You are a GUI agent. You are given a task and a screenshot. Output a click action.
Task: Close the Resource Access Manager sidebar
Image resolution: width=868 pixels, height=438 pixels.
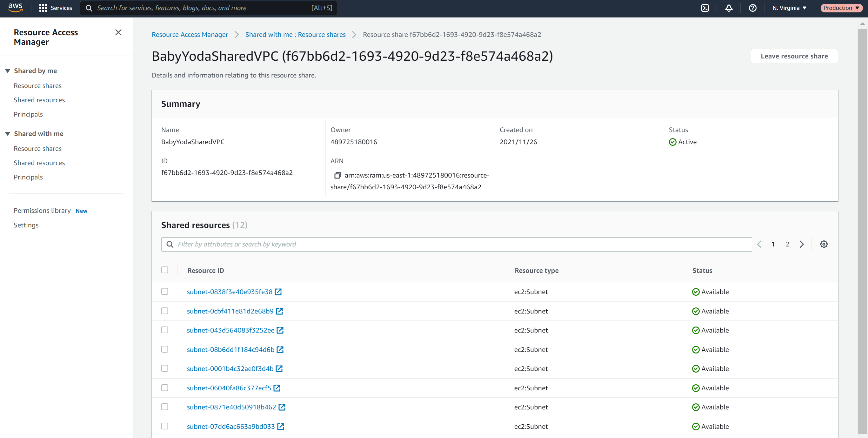118,32
